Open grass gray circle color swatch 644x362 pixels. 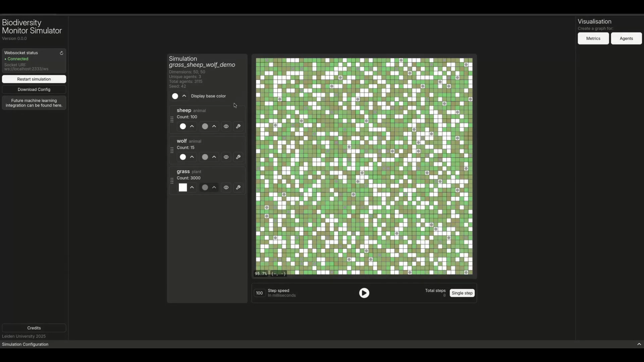click(205, 187)
